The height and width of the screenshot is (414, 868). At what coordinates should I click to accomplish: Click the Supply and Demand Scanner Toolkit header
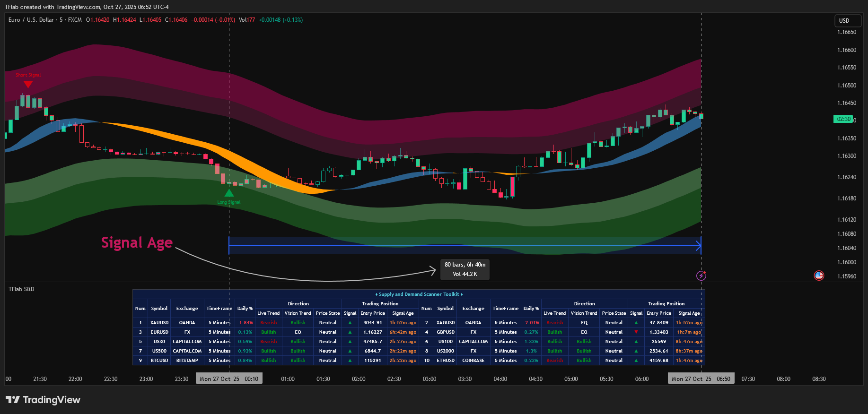(x=419, y=294)
